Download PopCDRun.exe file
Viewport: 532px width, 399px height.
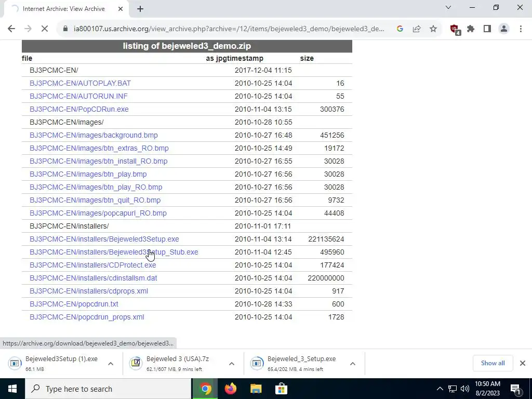79,109
